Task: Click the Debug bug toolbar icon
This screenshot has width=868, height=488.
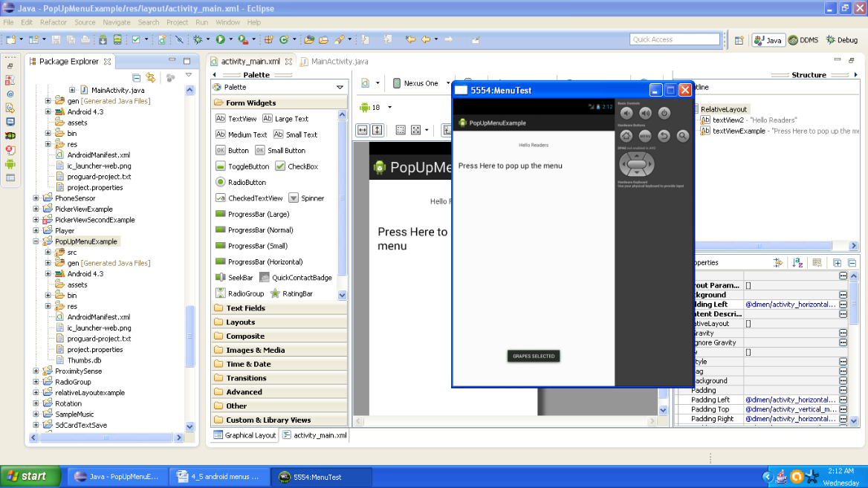Action: 198,39
